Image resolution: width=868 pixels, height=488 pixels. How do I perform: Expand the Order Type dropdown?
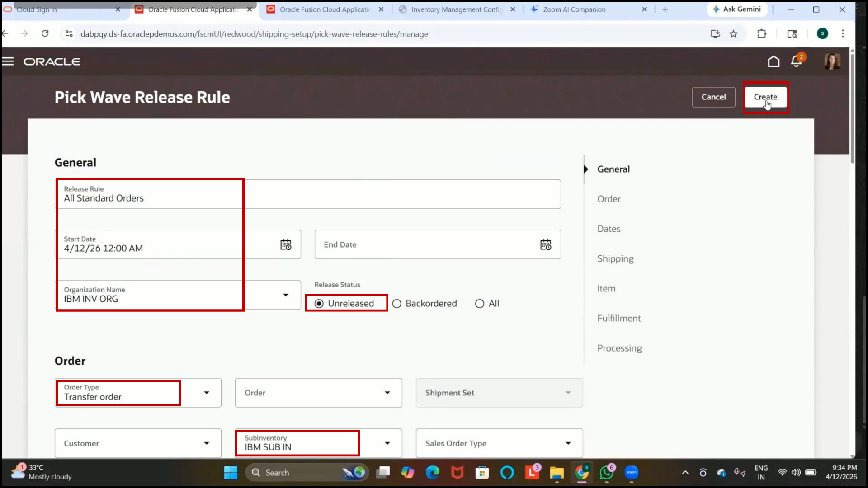point(207,393)
